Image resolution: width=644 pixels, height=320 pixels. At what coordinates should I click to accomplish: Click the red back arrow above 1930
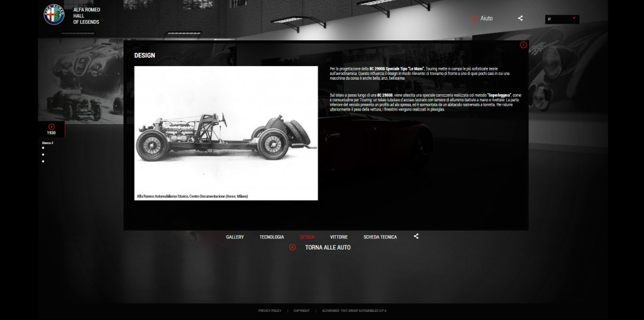tap(52, 126)
